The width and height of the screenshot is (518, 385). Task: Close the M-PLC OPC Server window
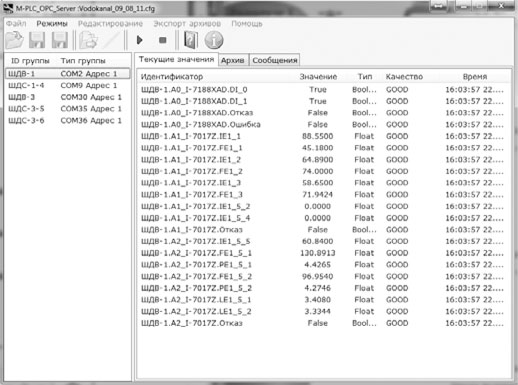coord(501,6)
